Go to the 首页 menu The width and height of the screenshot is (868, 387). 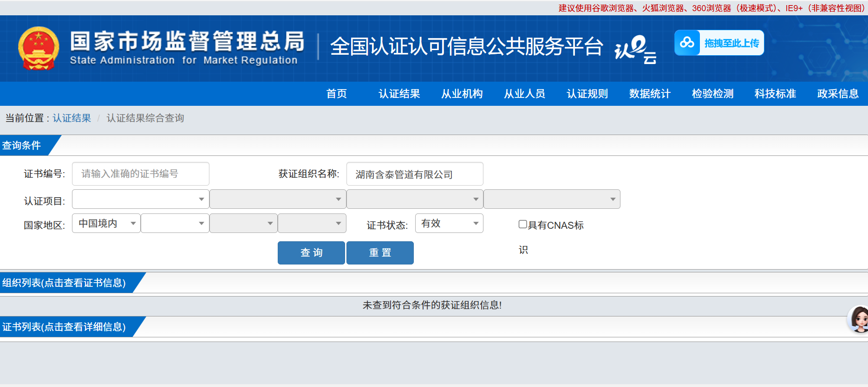337,94
